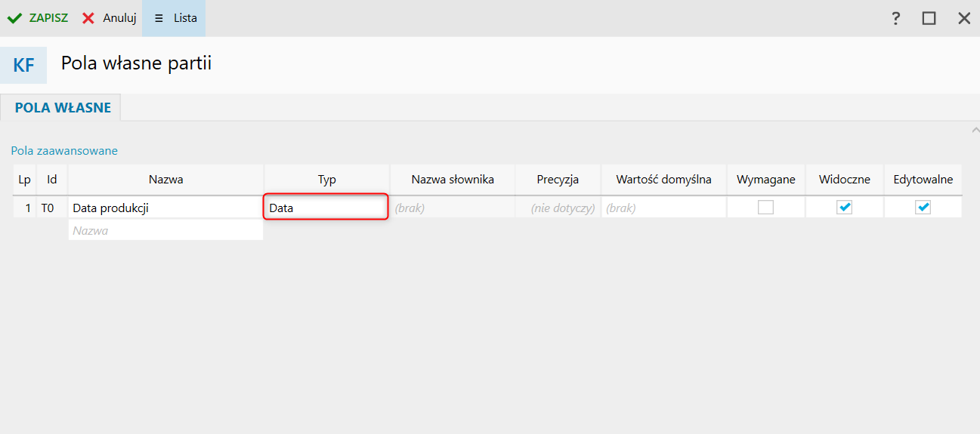
Task: Open the Nazwa słownika field showing (brak)
Action: [x=452, y=208]
